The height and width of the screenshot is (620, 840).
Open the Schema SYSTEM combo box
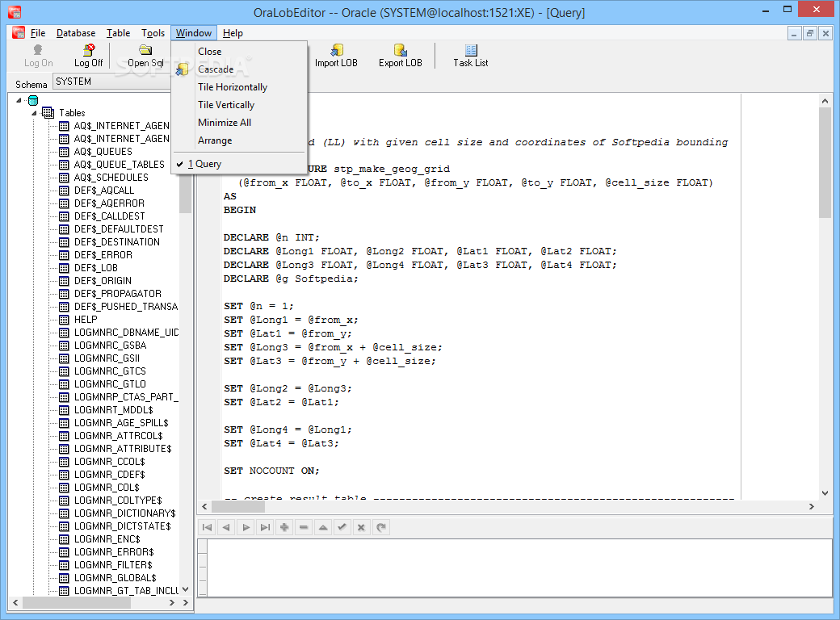coord(111,82)
